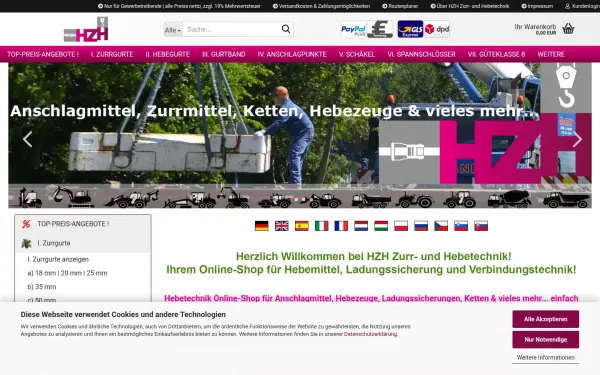The image size is (600, 375).
Task: Open the IV. ANSCHLAGPUNKTE menu
Action: pos(292,54)
